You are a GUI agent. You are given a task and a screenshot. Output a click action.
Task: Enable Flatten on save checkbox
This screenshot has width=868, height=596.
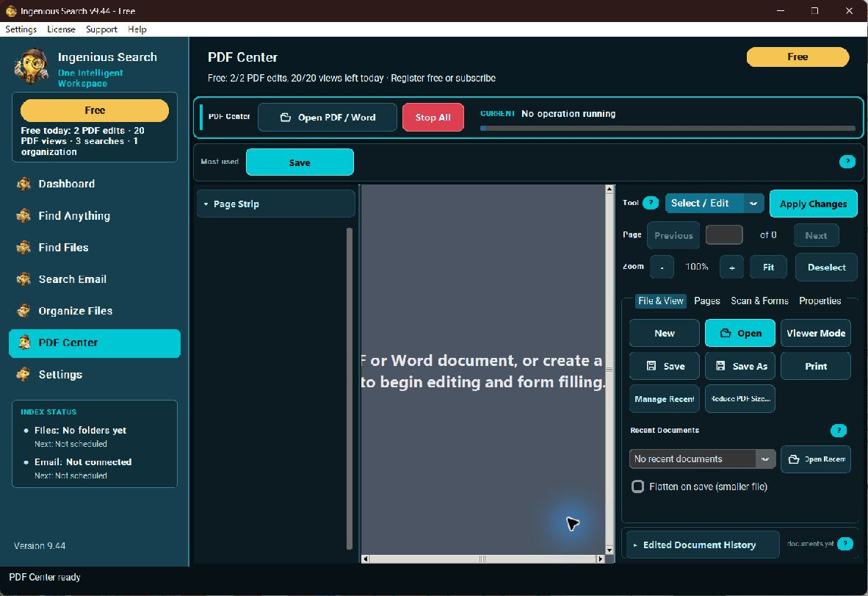[637, 487]
